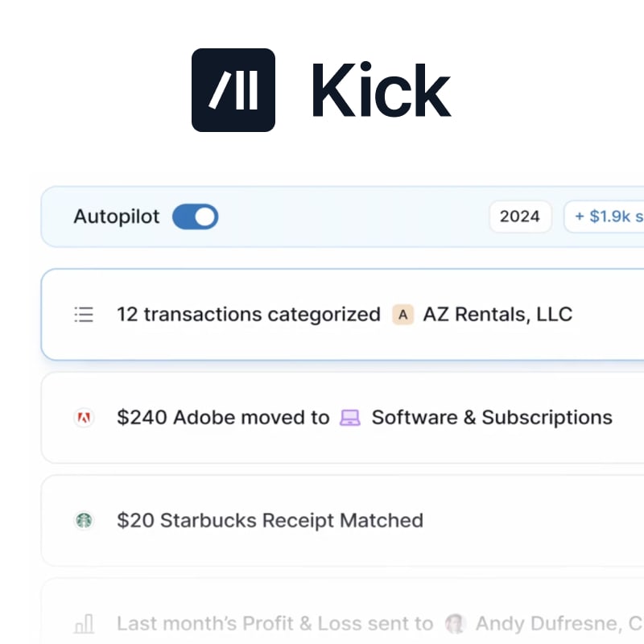Click the Kick logo icon

pos(233,90)
